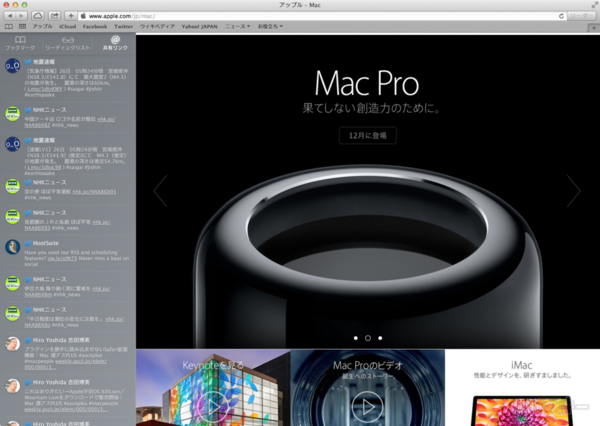The image size is (600, 426).
Task: Show previous slide with left arrow
Action: tap(161, 191)
